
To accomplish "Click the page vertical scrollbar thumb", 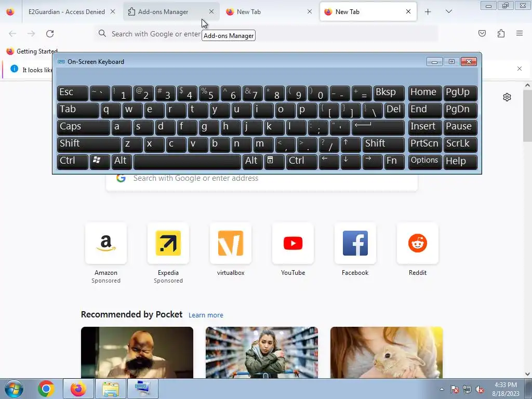I will 527,115.
